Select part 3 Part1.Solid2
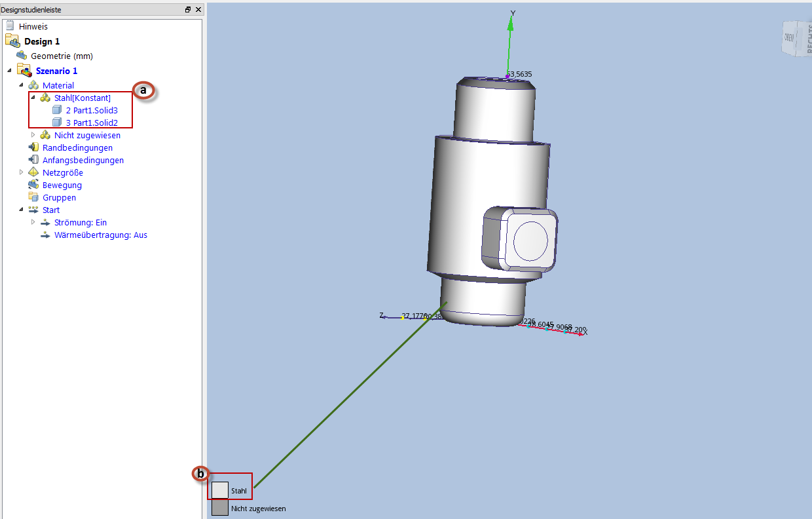This screenshot has width=812, height=519. (92, 123)
